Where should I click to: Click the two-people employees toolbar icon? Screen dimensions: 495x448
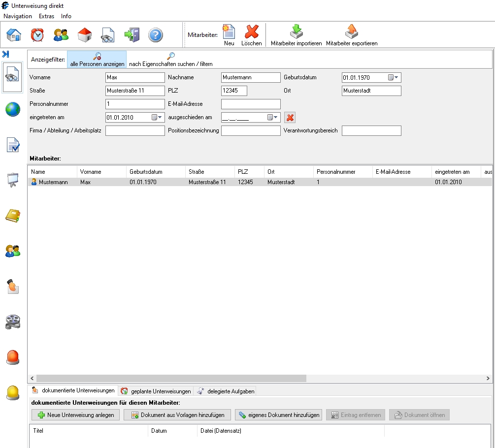(61, 35)
